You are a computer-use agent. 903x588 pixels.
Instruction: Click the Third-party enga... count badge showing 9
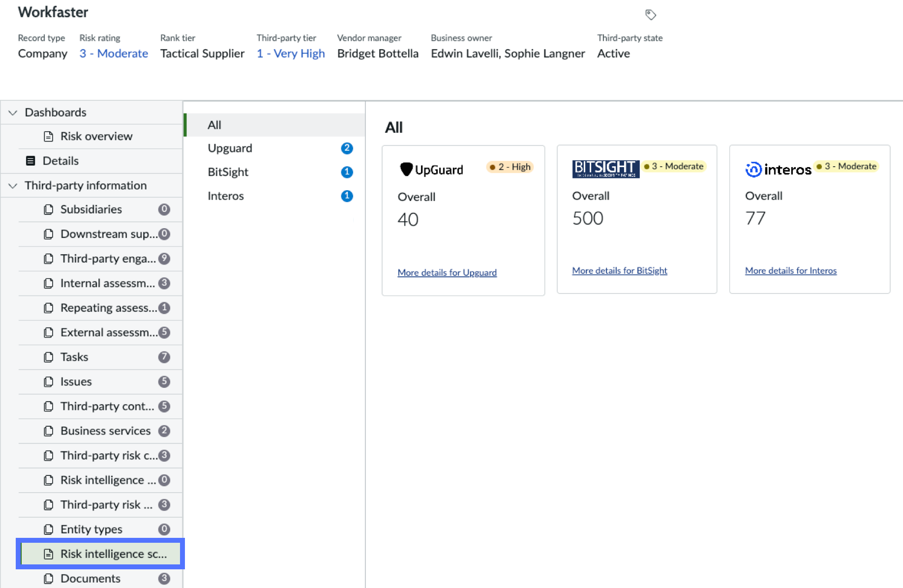(x=164, y=259)
